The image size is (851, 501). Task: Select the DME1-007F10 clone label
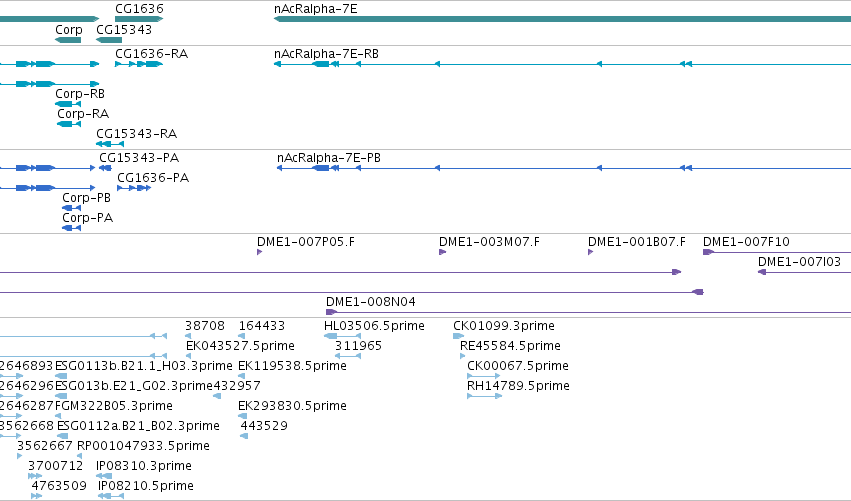[746, 242]
